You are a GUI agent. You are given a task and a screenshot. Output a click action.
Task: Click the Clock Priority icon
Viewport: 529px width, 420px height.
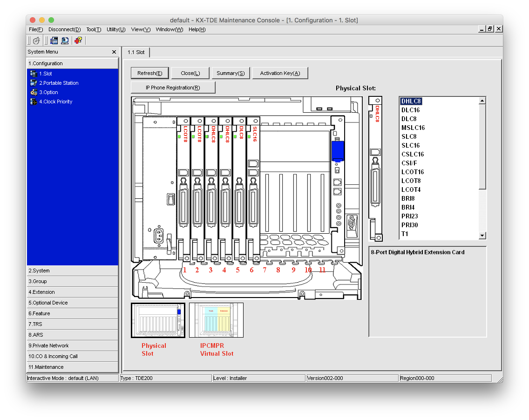point(34,102)
